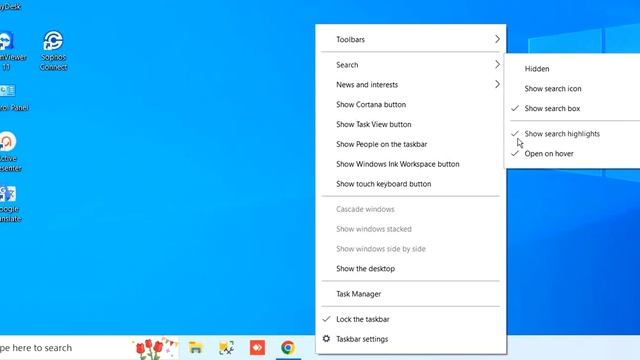Enable Show Windows Ink Workspace button
Screen dimensions: 640x360
411,164
